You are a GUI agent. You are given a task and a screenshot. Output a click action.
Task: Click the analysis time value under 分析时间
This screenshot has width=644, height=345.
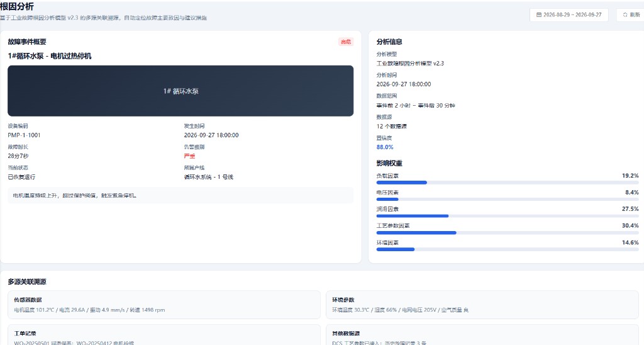pyautogui.click(x=404, y=84)
